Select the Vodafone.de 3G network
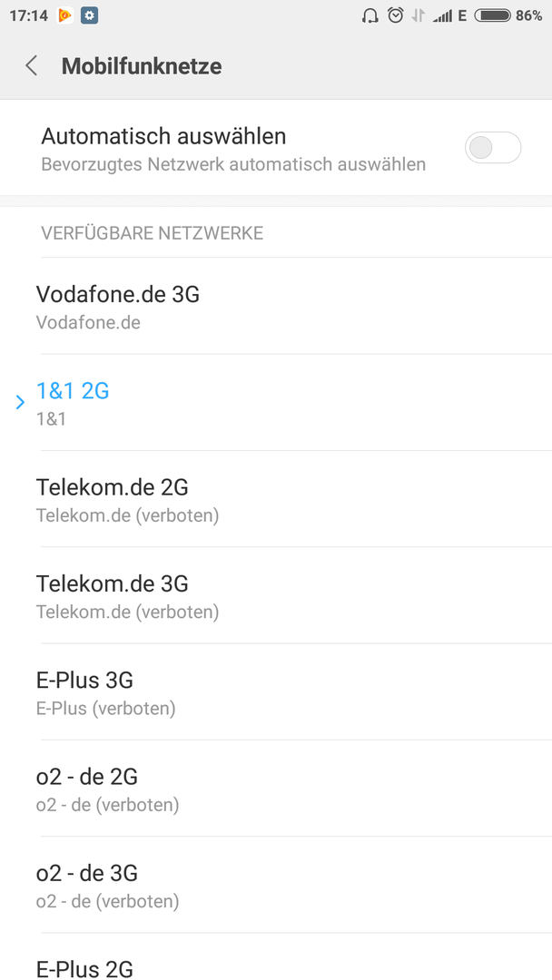The height and width of the screenshot is (980, 552). point(276,307)
